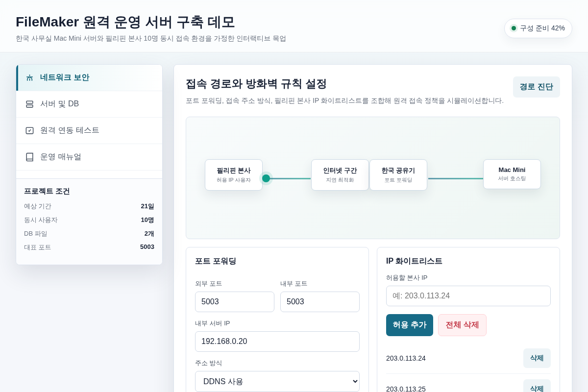Image resolution: width=588 pixels, height=392 pixels.
Task: Click the server icon beside 서버 및 DB
Action: 29,104
